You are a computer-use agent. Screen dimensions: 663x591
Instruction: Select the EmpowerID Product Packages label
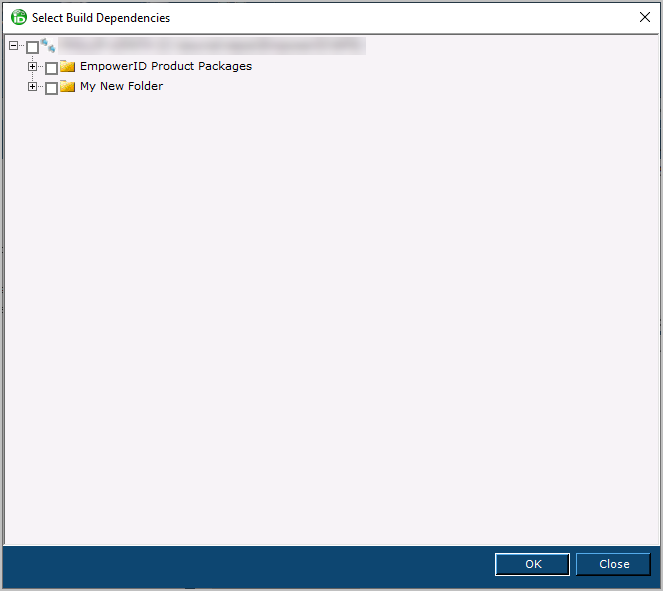(x=166, y=66)
